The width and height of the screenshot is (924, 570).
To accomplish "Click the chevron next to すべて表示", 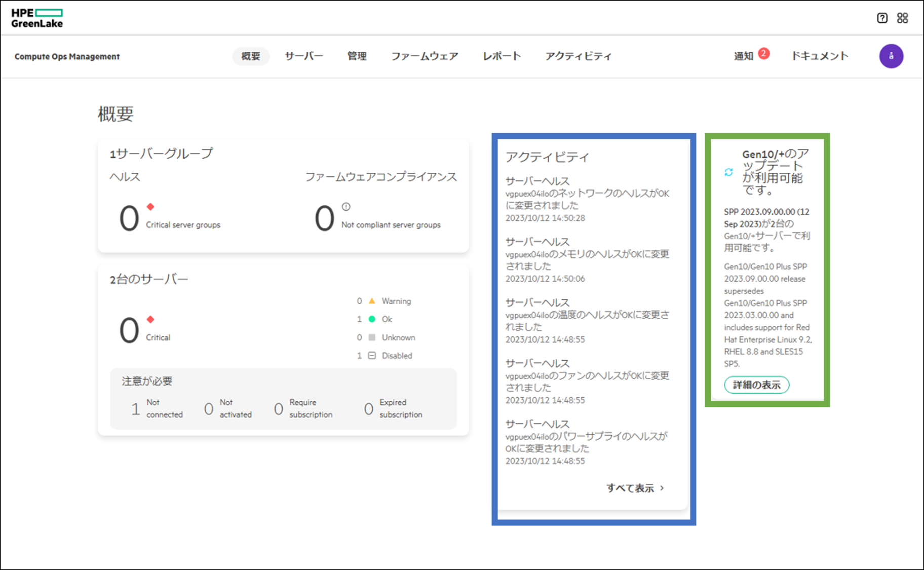I will coord(662,488).
